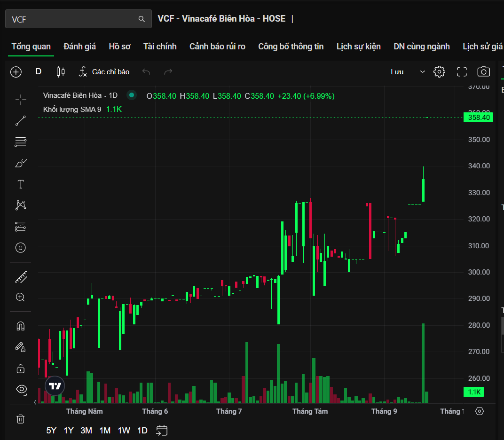Click the Khối lượng SMA 9 legend
Viewport: 504px width, 440px height.
[x=72, y=109]
